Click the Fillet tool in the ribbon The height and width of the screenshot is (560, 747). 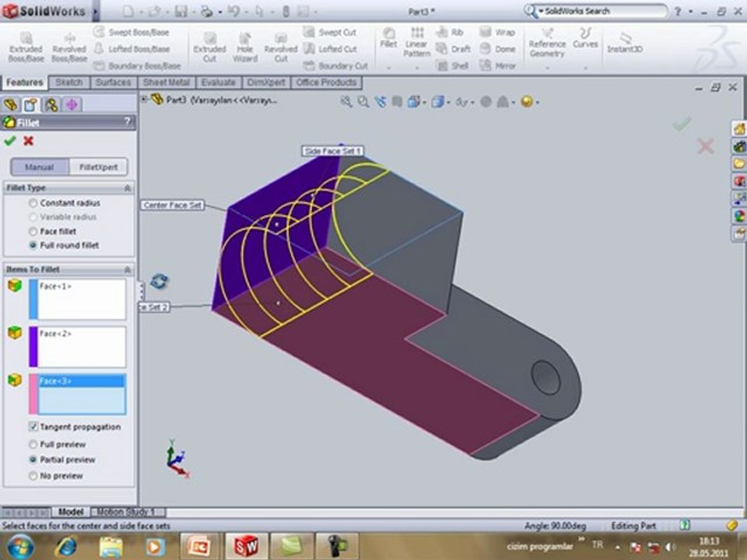coord(388,38)
